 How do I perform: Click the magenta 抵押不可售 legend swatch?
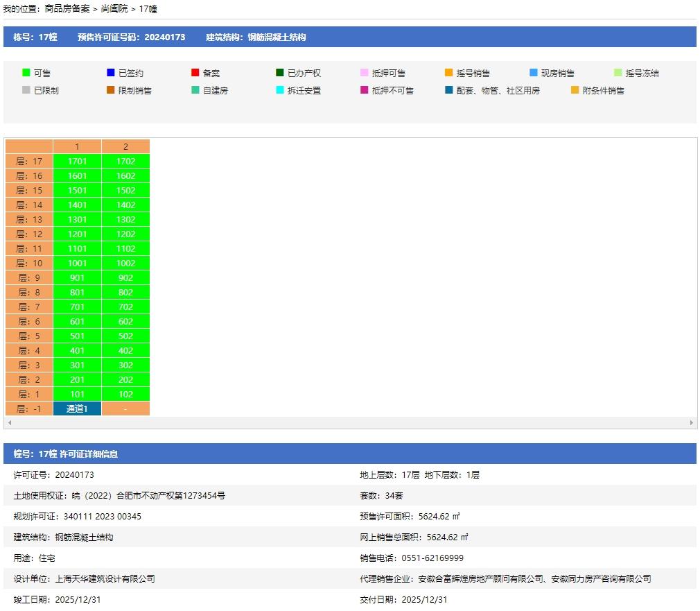coord(365,90)
